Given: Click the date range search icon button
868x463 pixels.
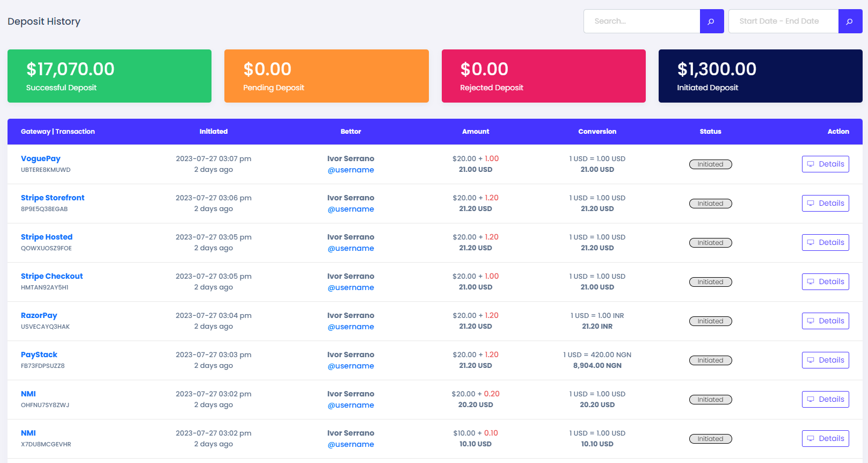Looking at the screenshot, I should [x=850, y=21].
